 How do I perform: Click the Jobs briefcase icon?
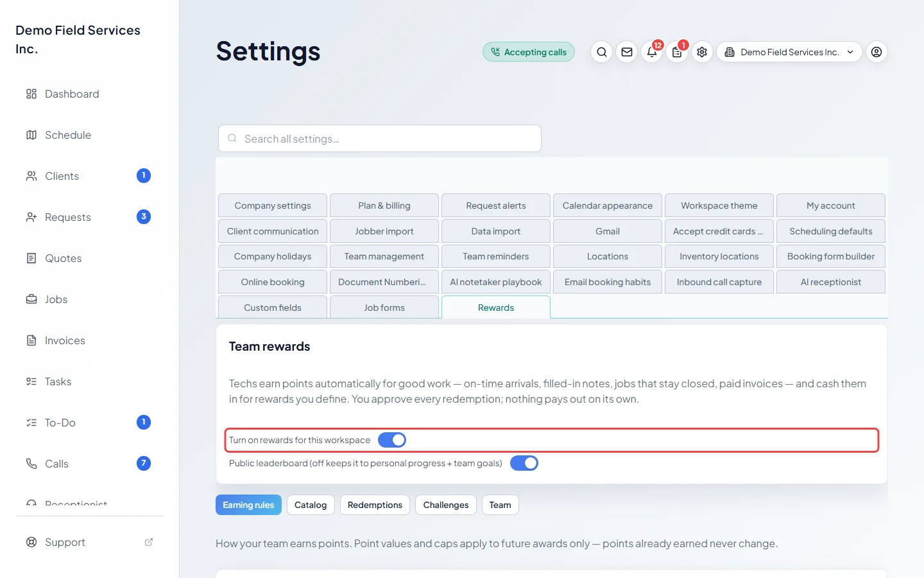[31, 299]
